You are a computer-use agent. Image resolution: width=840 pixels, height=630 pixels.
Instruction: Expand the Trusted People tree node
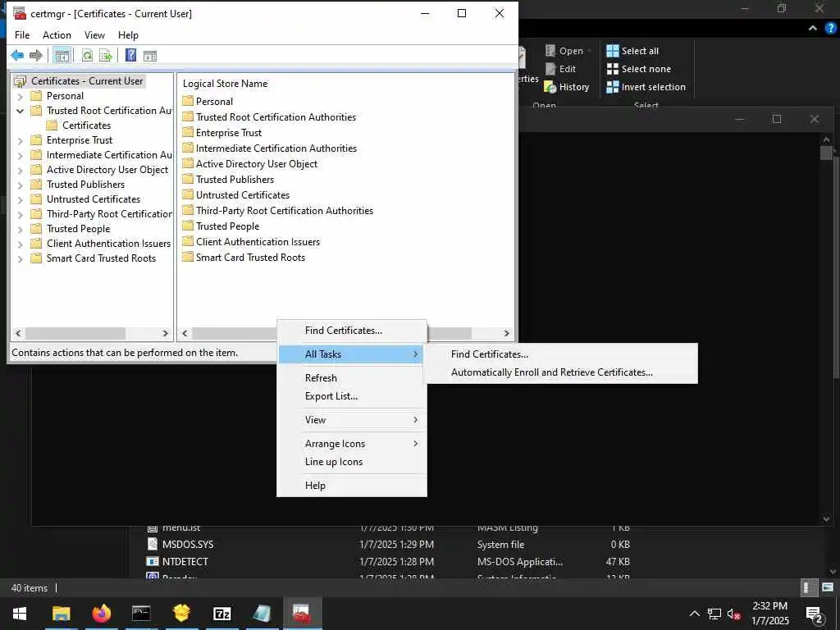[20, 230]
